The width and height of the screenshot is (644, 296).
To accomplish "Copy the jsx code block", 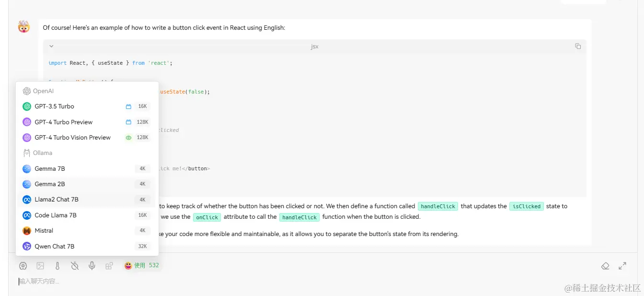I will (578, 47).
